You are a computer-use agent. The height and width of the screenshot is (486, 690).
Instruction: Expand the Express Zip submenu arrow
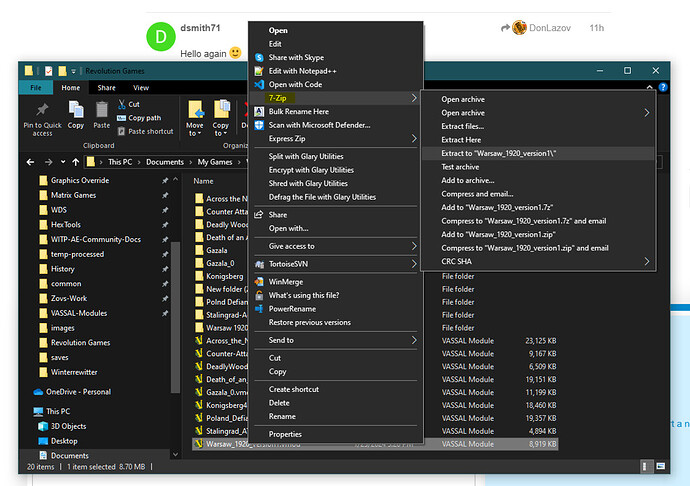click(x=414, y=139)
